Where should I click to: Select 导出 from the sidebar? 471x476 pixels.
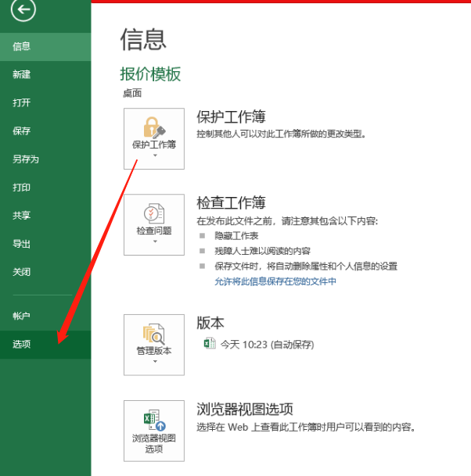pos(22,244)
